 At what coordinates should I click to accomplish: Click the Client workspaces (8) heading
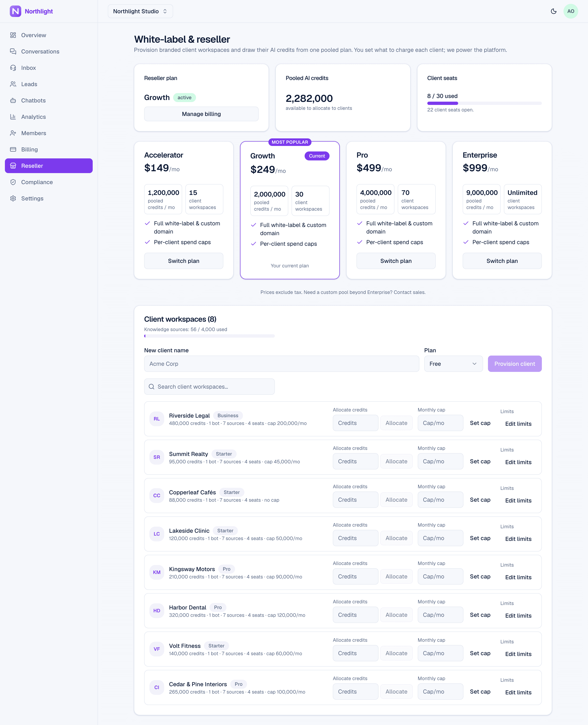(x=180, y=319)
